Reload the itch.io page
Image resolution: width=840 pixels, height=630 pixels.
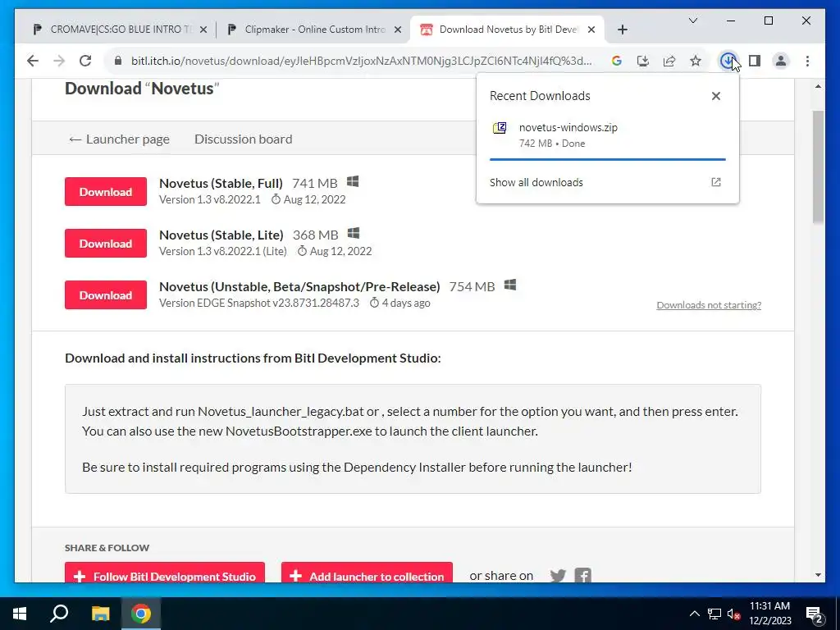click(85, 61)
